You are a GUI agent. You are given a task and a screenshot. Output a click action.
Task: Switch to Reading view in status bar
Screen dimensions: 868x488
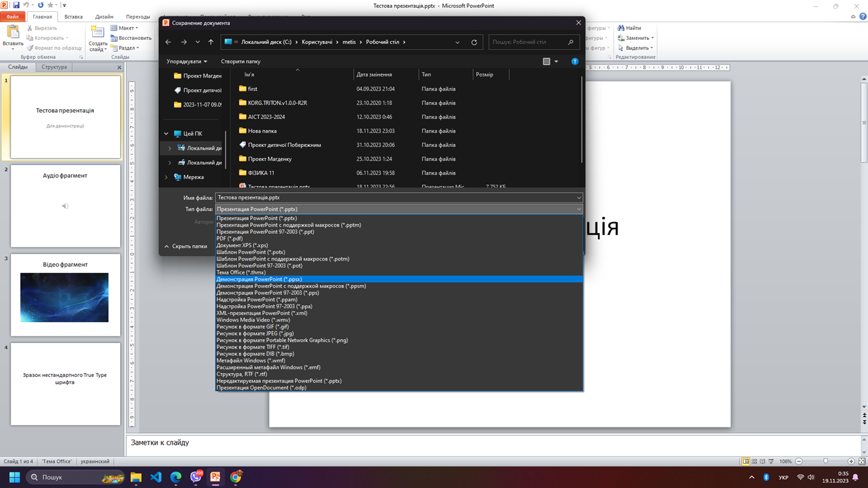763,461
